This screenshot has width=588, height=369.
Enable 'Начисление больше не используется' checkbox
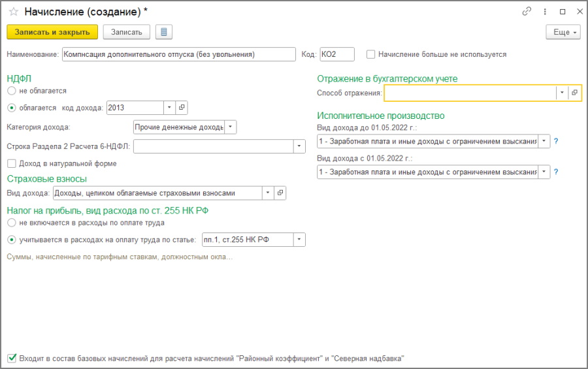(370, 54)
